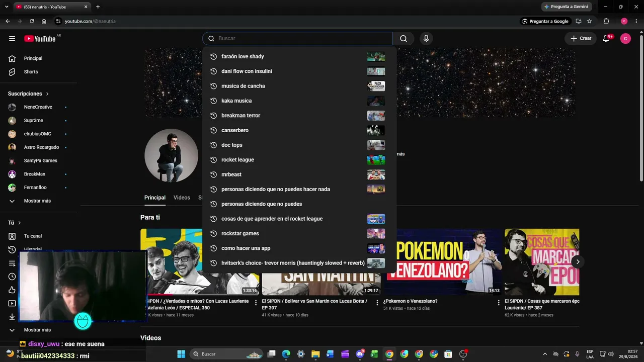Image resolution: width=644 pixels, height=362 pixels.
Task: Open the notifications bell
Action: [x=606, y=39]
